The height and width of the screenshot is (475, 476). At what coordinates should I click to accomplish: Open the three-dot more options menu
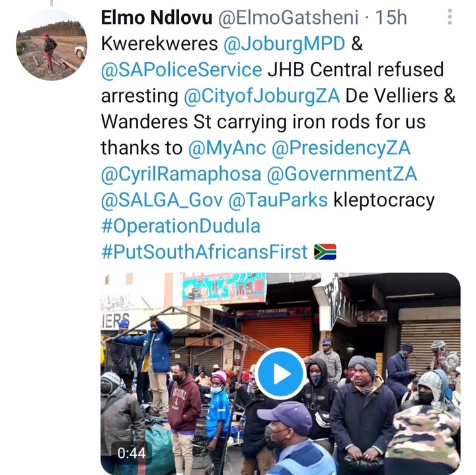[450, 17]
